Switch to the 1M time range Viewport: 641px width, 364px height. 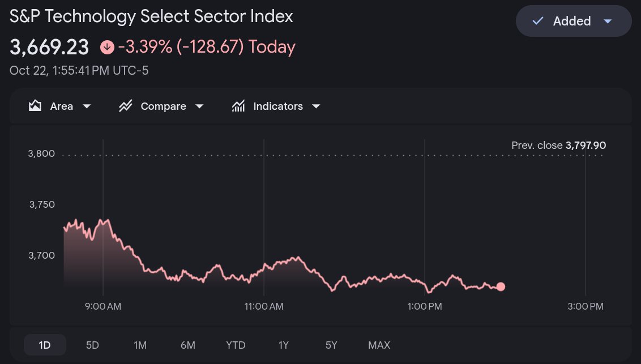tap(140, 345)
